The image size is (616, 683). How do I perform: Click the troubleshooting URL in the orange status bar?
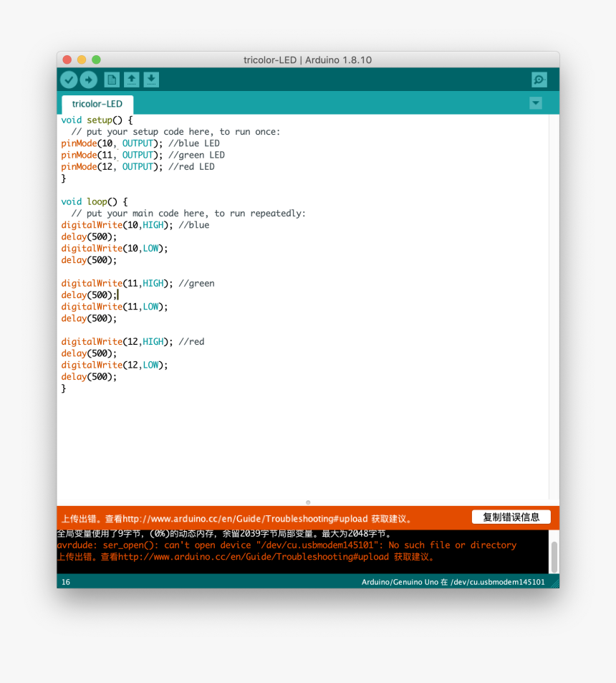click(245, 518)
